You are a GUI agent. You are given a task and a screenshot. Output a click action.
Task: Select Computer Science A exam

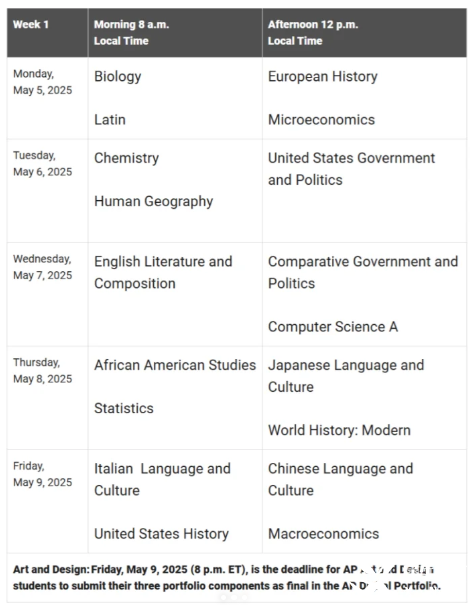click(333, 327)
